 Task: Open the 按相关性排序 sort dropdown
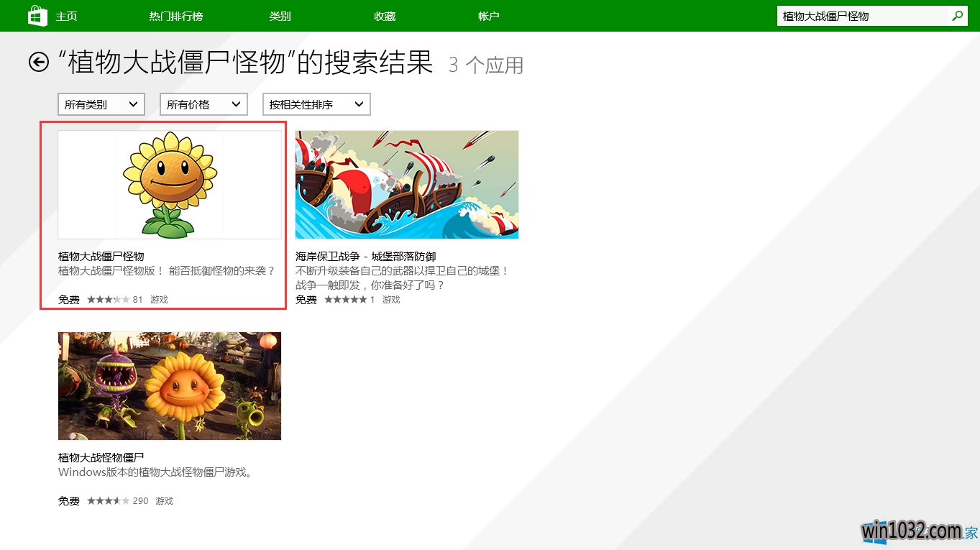[316, 104]
